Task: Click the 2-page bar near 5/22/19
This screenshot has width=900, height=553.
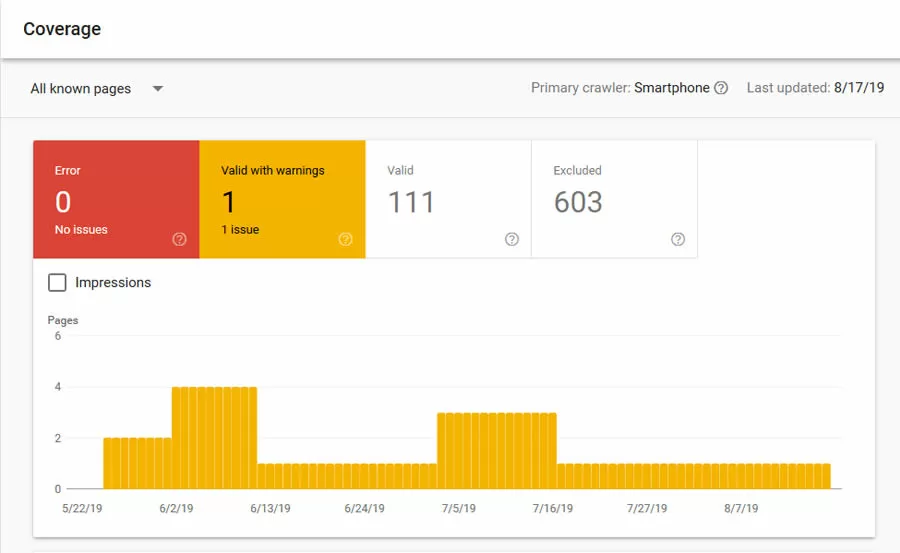Action: 110,464
